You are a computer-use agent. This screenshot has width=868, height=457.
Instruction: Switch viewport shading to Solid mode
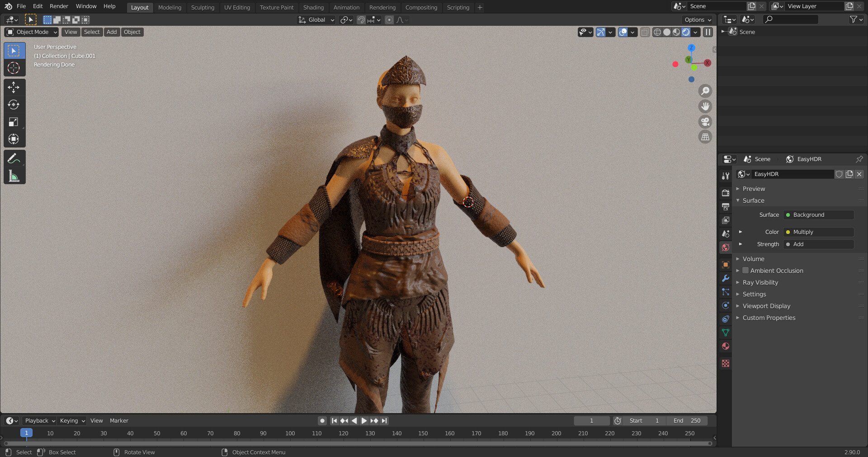coord(666,32)
